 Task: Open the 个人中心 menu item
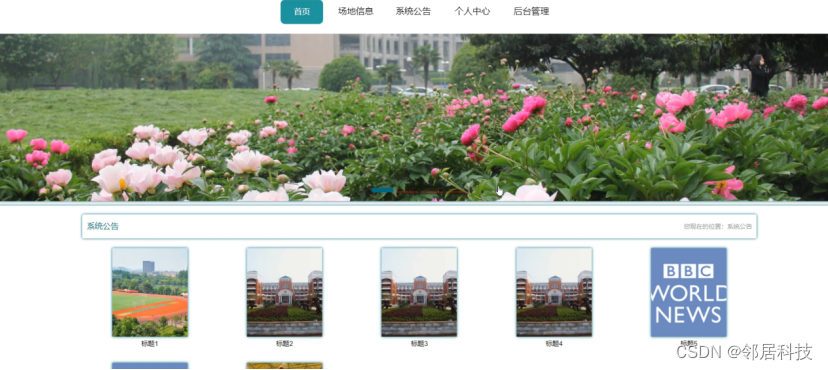coord(473,12)
